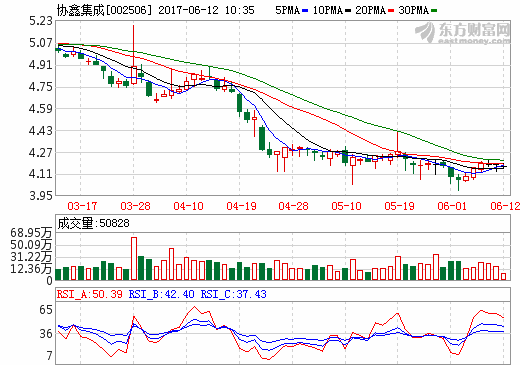The image size is (520, 365).
Task: Click the 20PMA legend label
Action: 371,11
